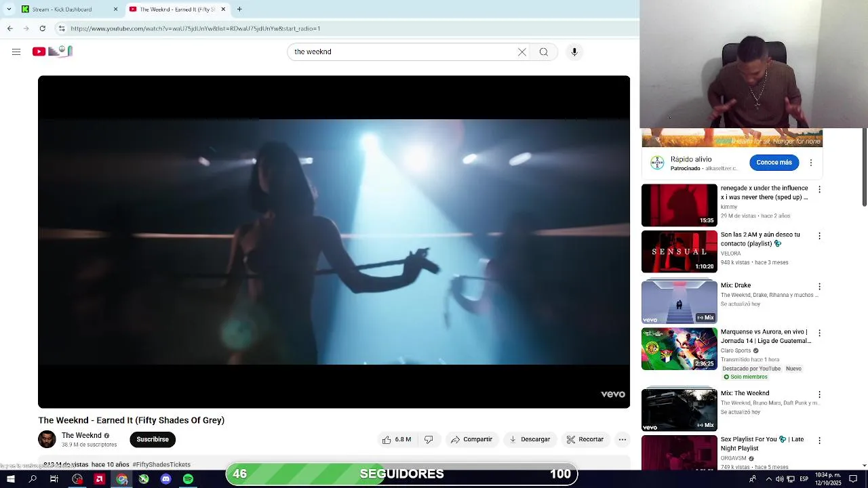Open options for Sex Playlist For You video

[x=819, y=441]
